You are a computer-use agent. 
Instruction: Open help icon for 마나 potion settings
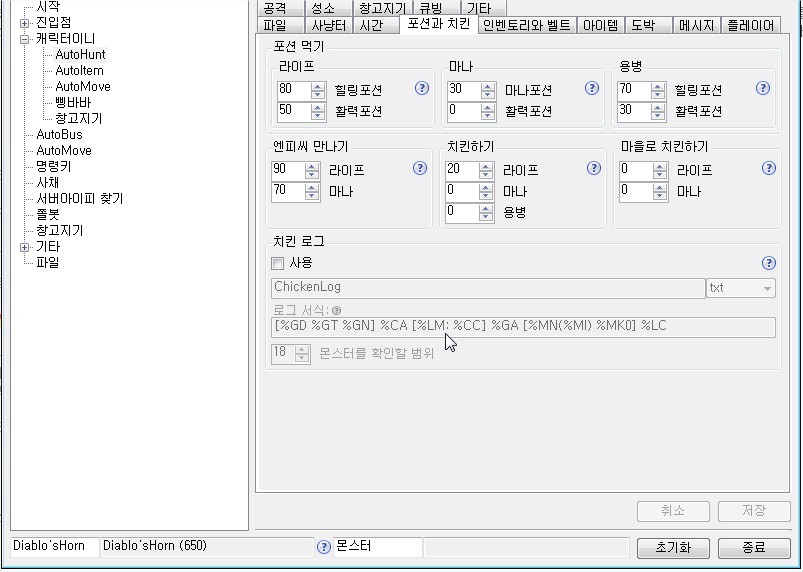[x=591, y=89]
